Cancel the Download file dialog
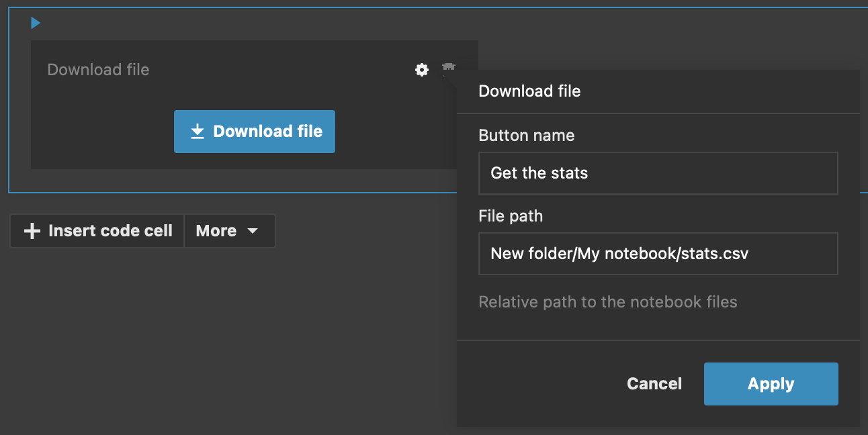This screenshot has width=868, height=435. [654, 383]
